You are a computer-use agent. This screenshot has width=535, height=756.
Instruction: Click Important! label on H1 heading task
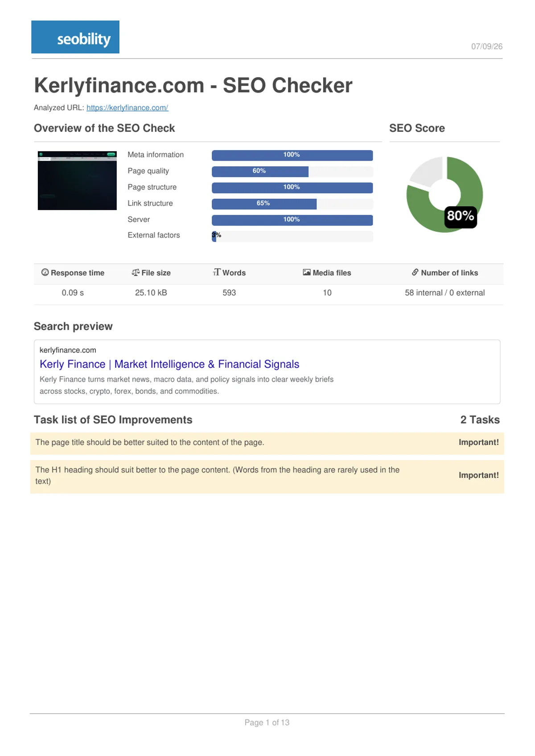coord(479,475)
